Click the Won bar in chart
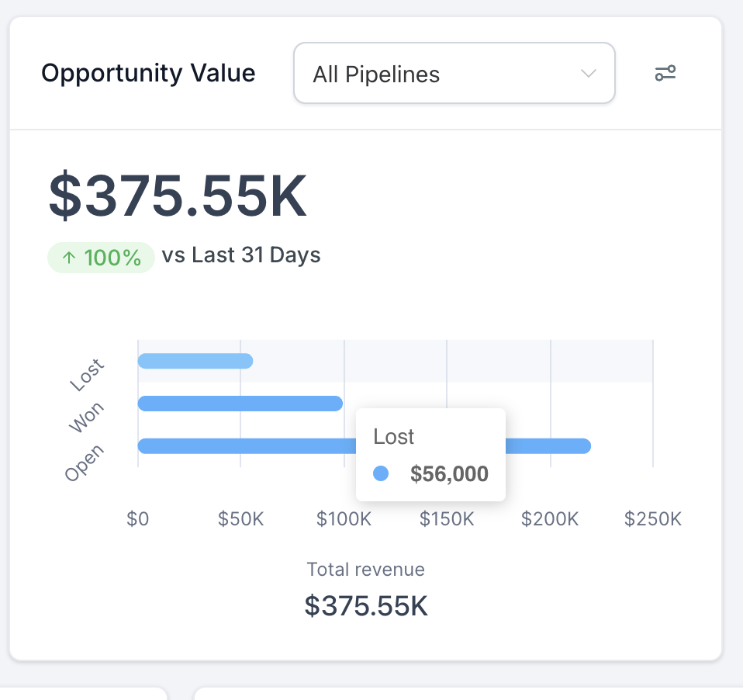The width and height of the screenshot is (743, 700). 240,404
